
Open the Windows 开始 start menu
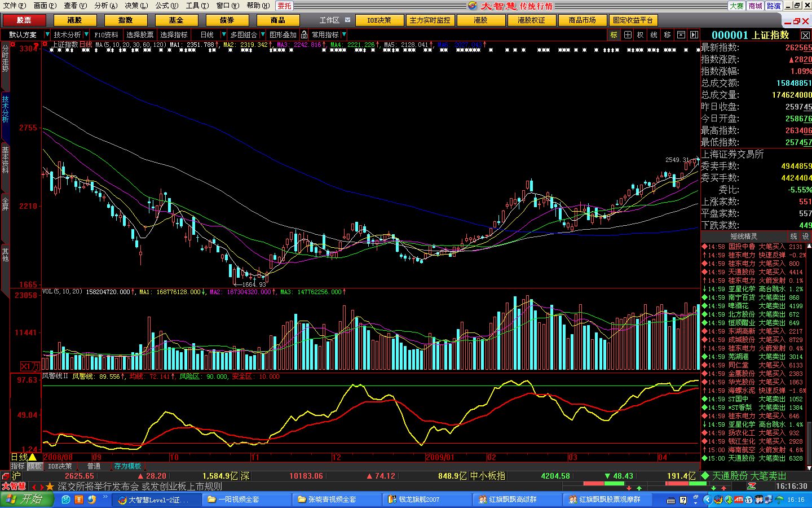click(x=27, y=500)
